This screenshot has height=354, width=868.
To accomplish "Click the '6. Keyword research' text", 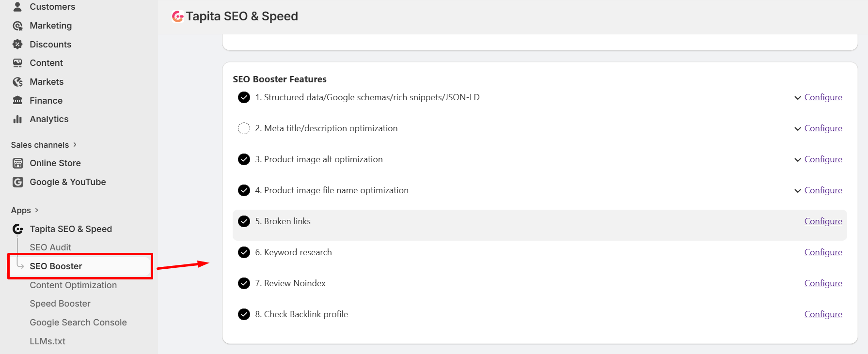I will (x=294, y=252).
